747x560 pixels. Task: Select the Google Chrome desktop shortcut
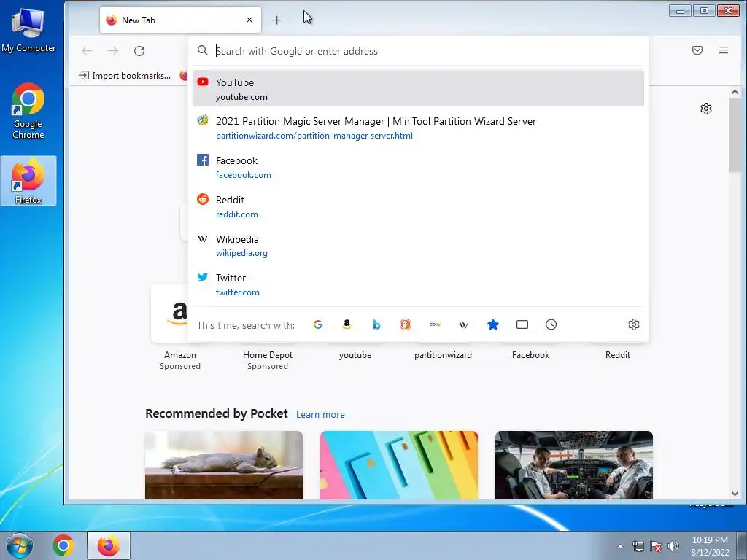pos(28,112)
